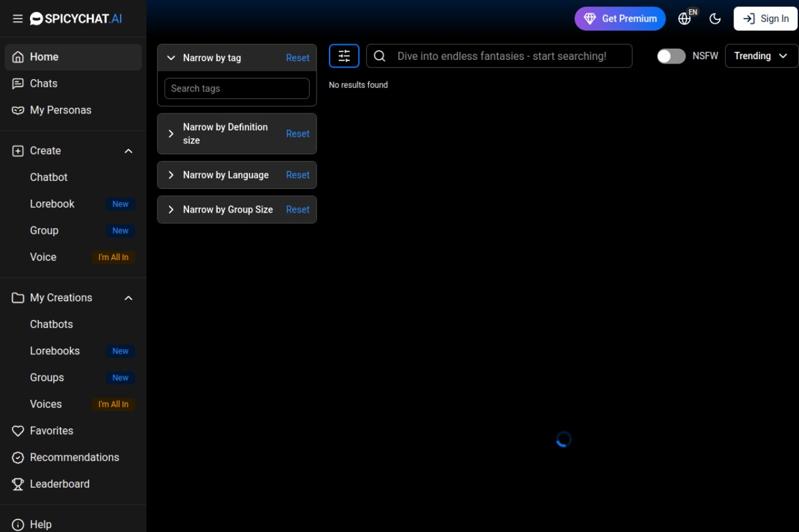Screen dimensions: 799x532
Task: Click the Sign In button
Action: [x=765, y=19]
